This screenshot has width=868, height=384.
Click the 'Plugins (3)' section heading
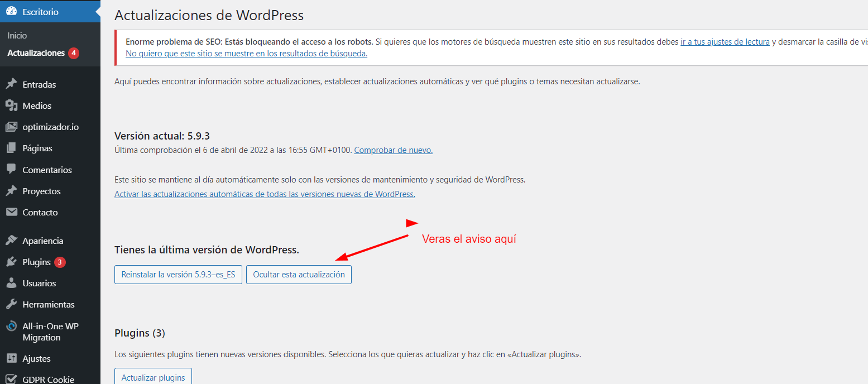(140, 333)
